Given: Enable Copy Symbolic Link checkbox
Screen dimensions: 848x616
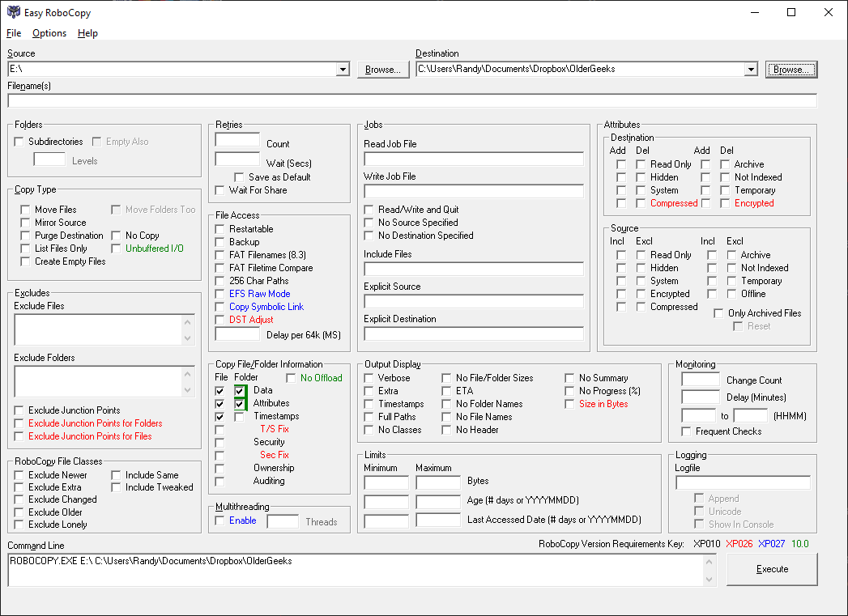Looking at the screenshot, I should point(219,307).
